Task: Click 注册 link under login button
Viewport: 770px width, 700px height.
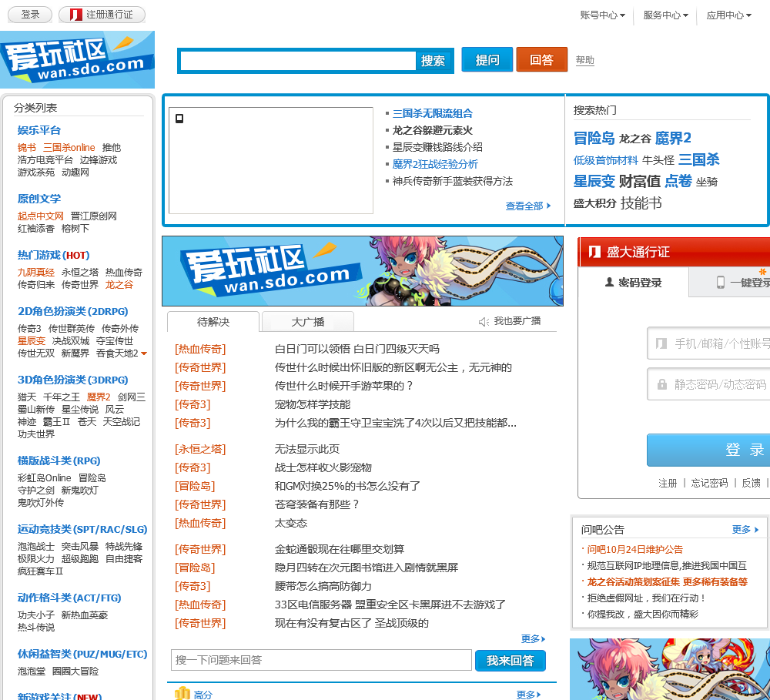Action: [668, 484]
